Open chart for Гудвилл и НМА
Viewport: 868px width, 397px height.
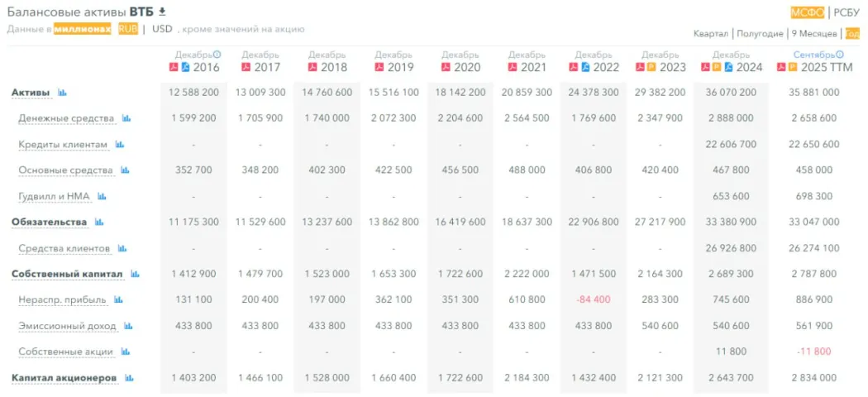(x=103, y=197)
